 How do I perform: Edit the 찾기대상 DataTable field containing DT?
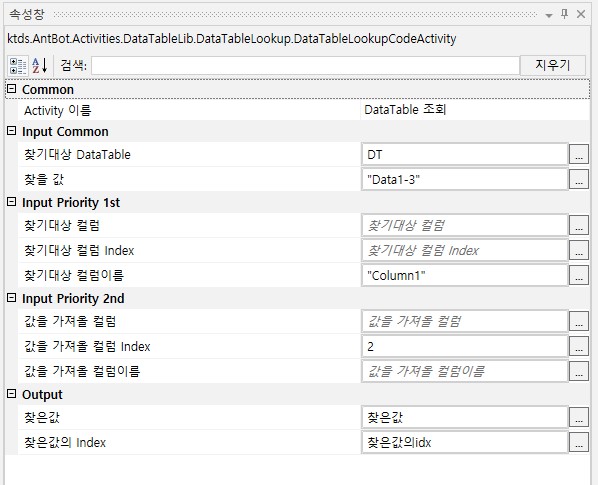465,154
